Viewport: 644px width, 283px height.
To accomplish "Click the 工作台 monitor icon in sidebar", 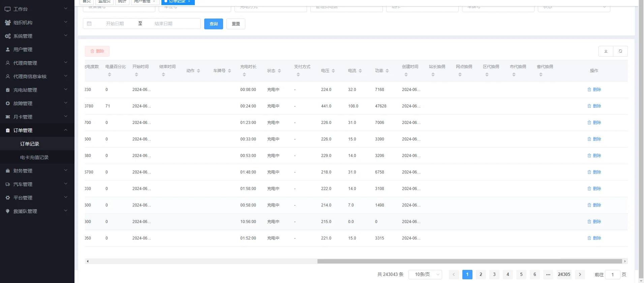I will pyautogui.click(x=7, y=9).
